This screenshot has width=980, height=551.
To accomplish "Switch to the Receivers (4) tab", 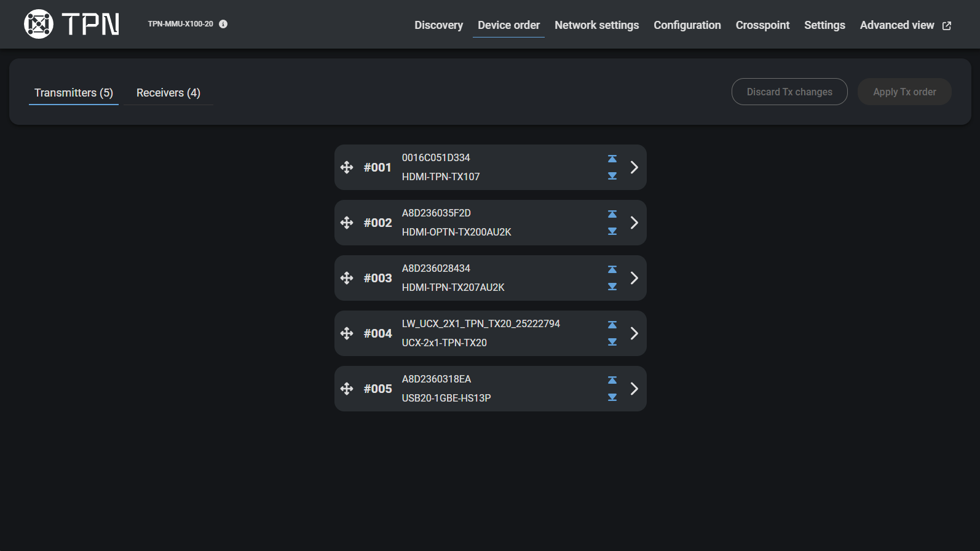I will click(x=168, y=93).
